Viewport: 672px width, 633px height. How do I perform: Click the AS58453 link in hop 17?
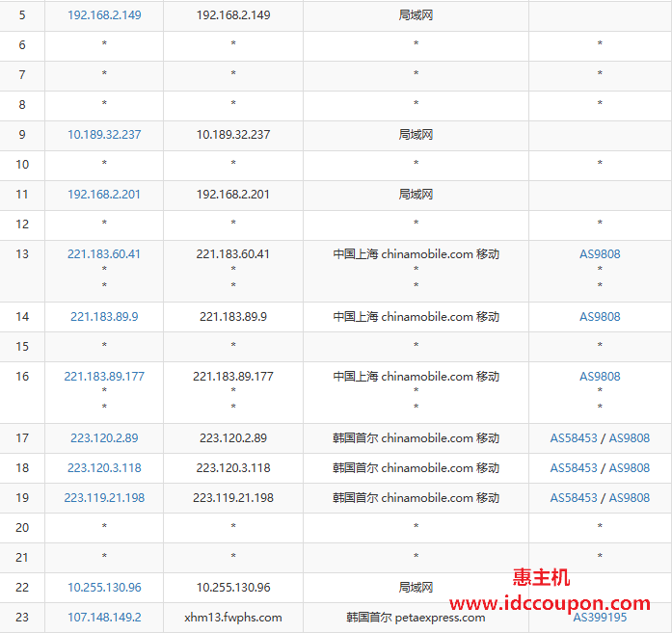[x=574, y=438]
